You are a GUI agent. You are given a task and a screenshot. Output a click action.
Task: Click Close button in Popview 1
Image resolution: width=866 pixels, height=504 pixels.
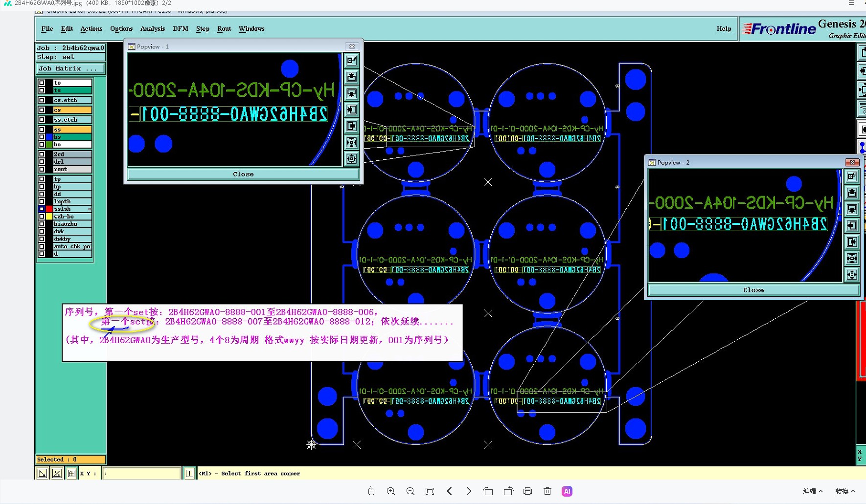click(x=243, y=174)
